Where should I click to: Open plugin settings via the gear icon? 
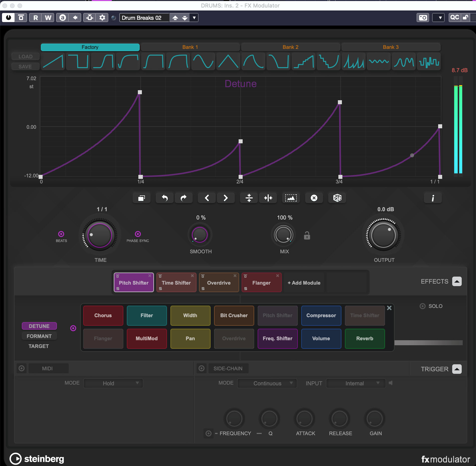(x=102, y=18)
